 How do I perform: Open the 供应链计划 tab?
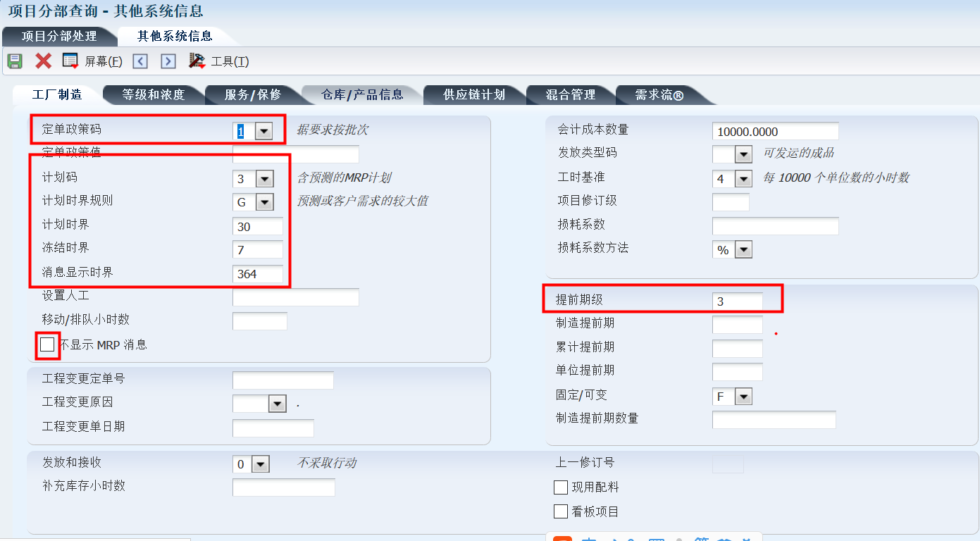[x=473, y=94]
